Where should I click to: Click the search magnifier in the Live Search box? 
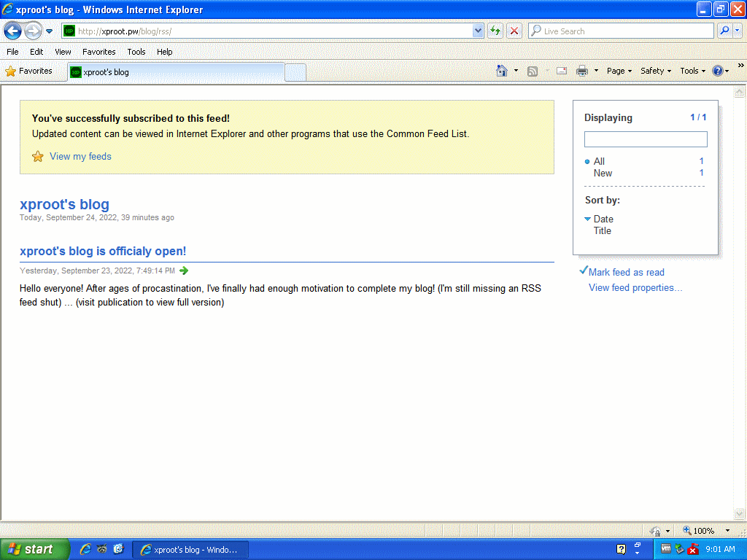tap(724, 31)
